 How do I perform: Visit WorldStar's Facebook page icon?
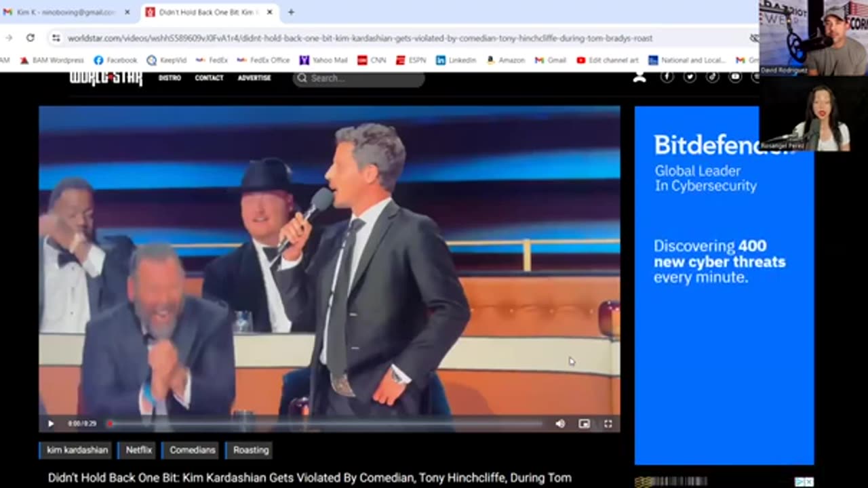coord(667,77)
